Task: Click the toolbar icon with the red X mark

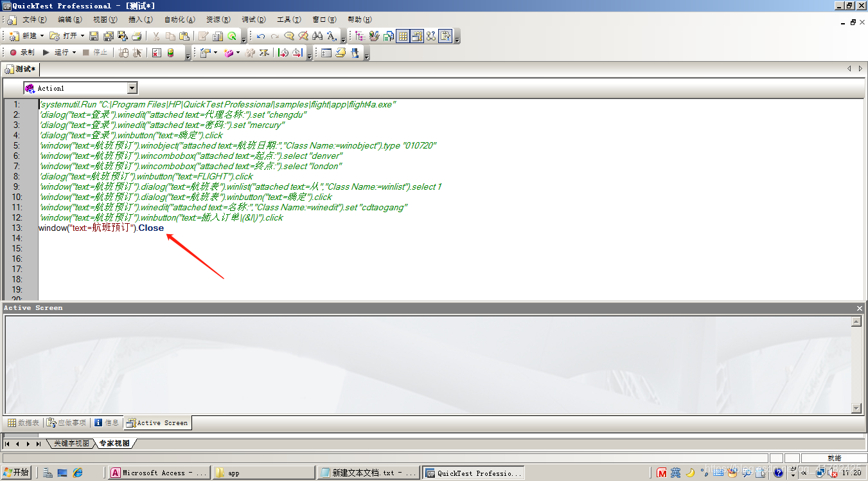Action: pos(157,52)
